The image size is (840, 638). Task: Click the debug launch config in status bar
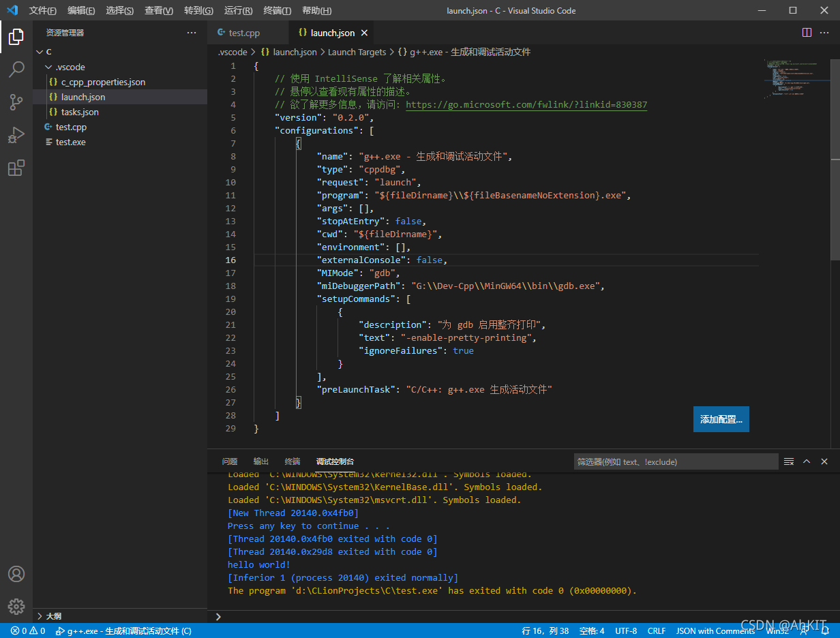tap(123, 631)
